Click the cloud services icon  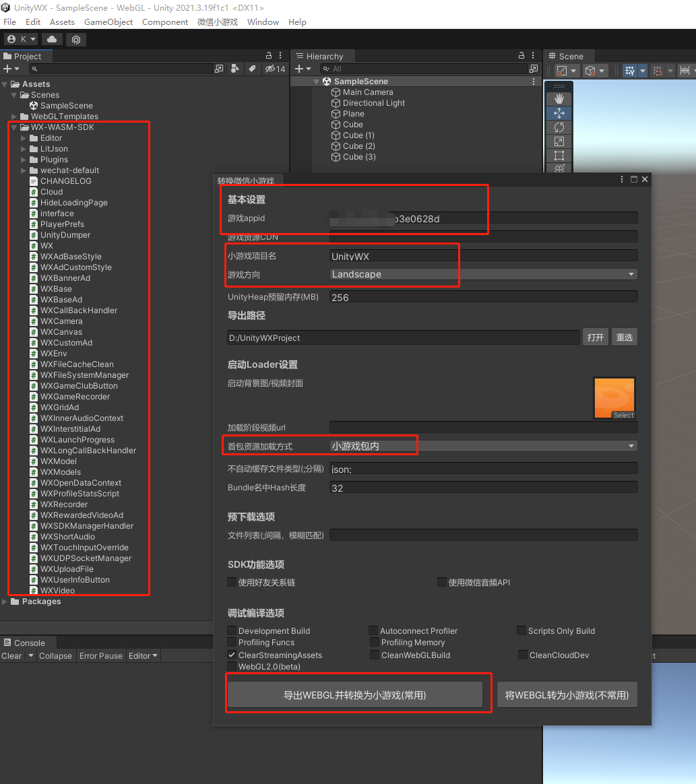52,39
